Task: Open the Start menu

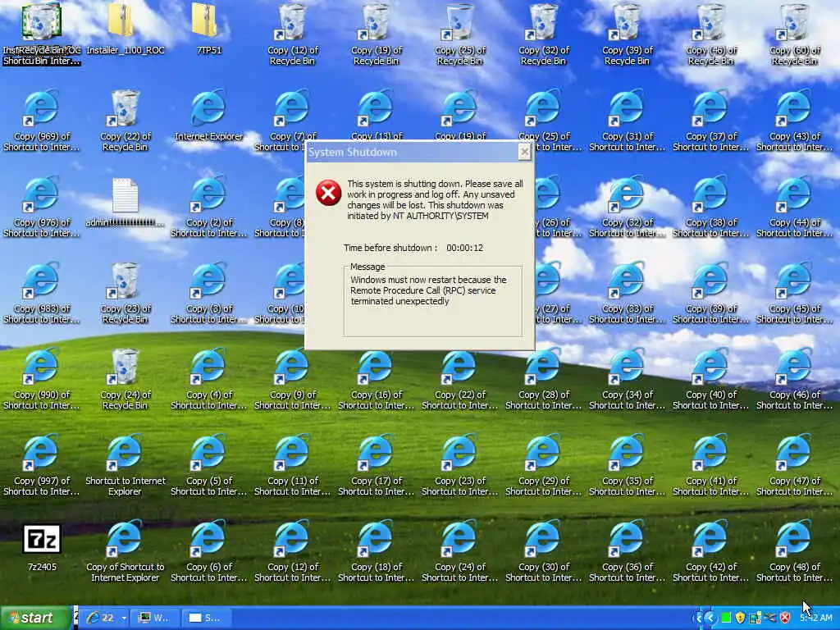Action: point(35,618)
